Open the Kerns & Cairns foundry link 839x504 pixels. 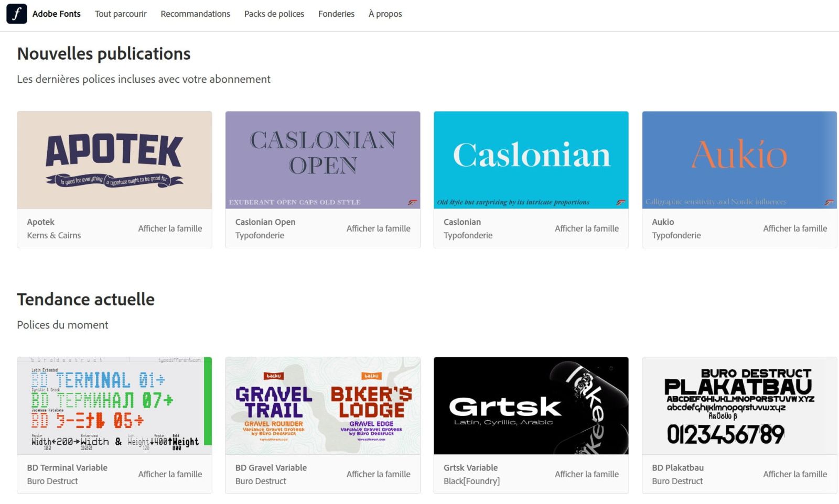(x=54, y=236)
